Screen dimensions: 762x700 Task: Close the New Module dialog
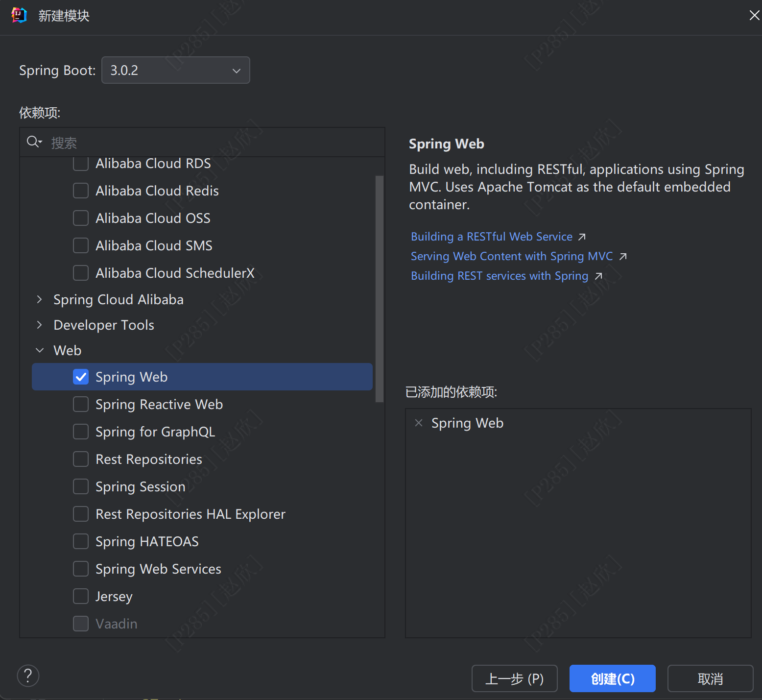[x=754, y=15]
